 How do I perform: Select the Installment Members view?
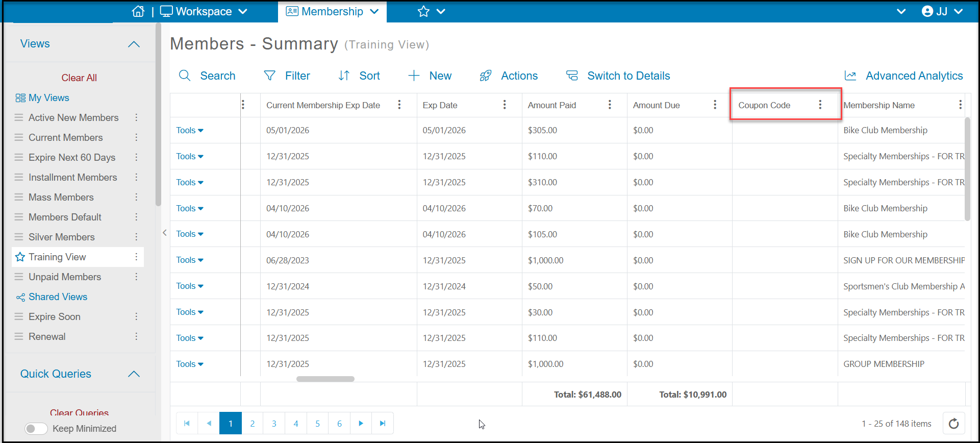(x=73, y=177)
